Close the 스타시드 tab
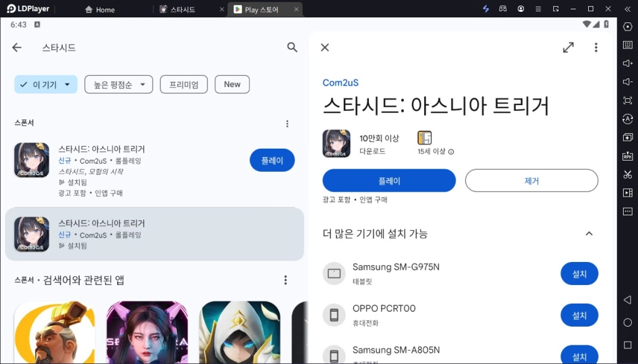Viewport: 638px width, 364px height. click(222, 9)
